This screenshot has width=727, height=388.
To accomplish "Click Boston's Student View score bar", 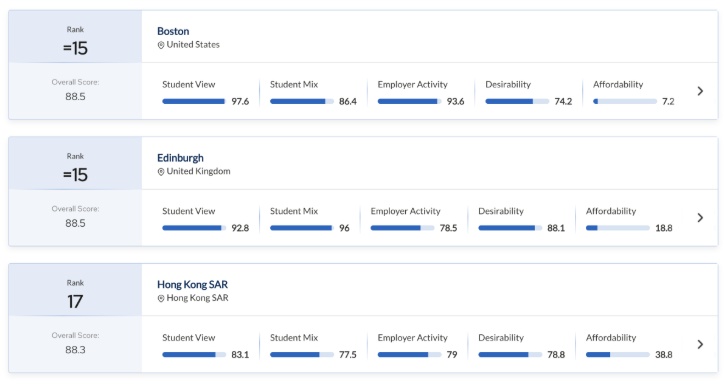I will point(194,102).
